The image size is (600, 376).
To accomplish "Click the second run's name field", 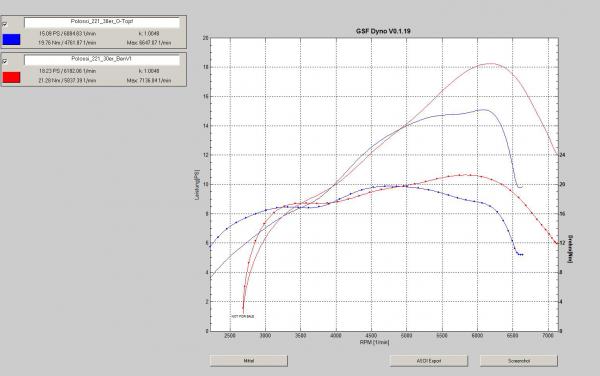I will (102, 60).
